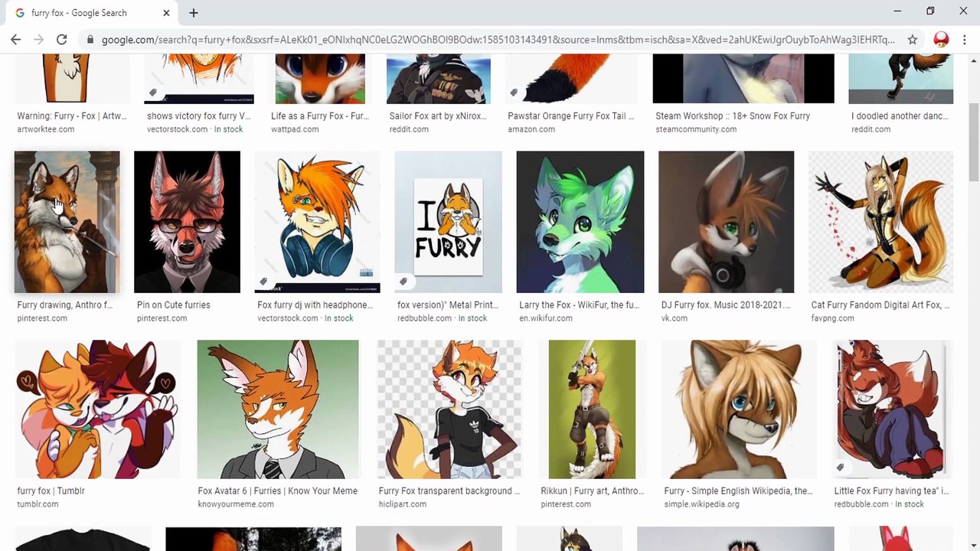Screen dimensions: 980x551
Task: Select the furry fox - Google Search tab
Action: [90, 13]
